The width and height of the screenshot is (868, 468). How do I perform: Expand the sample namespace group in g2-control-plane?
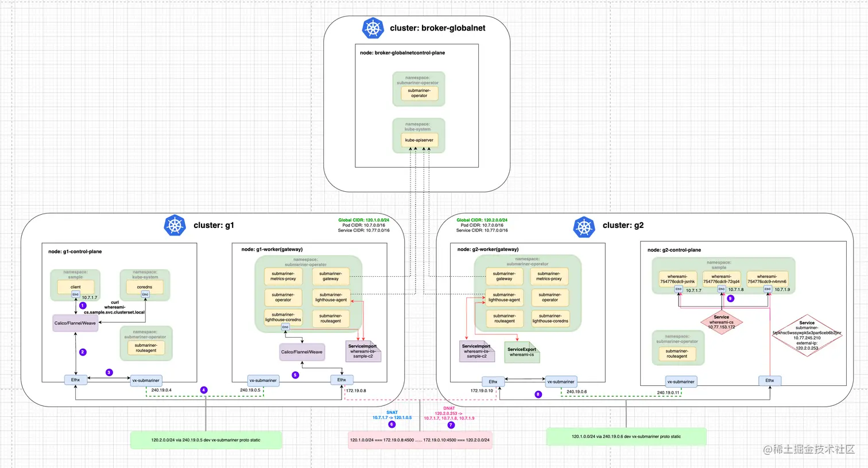coord(719,265)
